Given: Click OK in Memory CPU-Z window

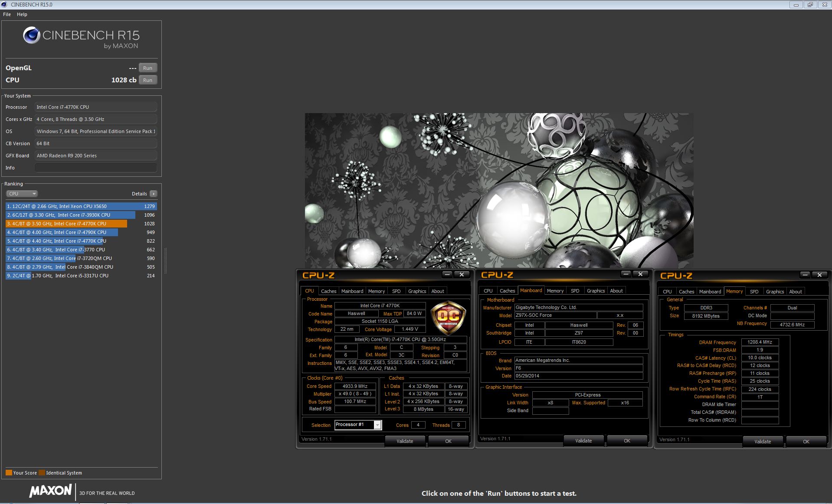Looking at the screenshot, I should (x=806, y=442).
